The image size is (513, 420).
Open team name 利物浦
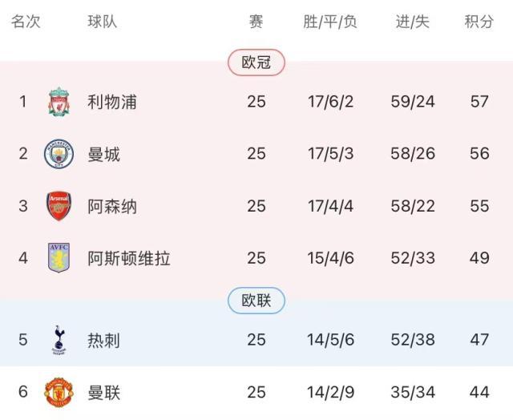112,102
